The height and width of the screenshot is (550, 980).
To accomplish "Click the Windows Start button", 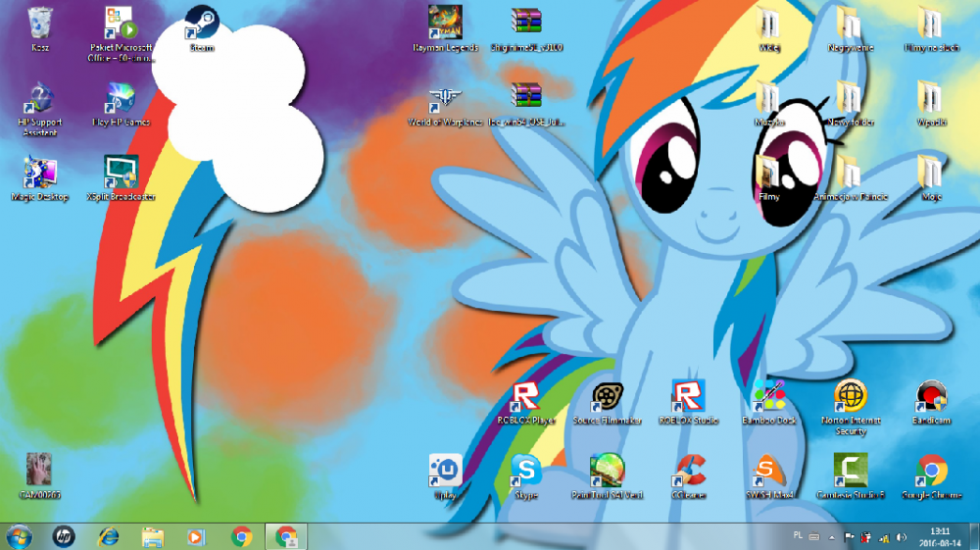I will [19, 536].
